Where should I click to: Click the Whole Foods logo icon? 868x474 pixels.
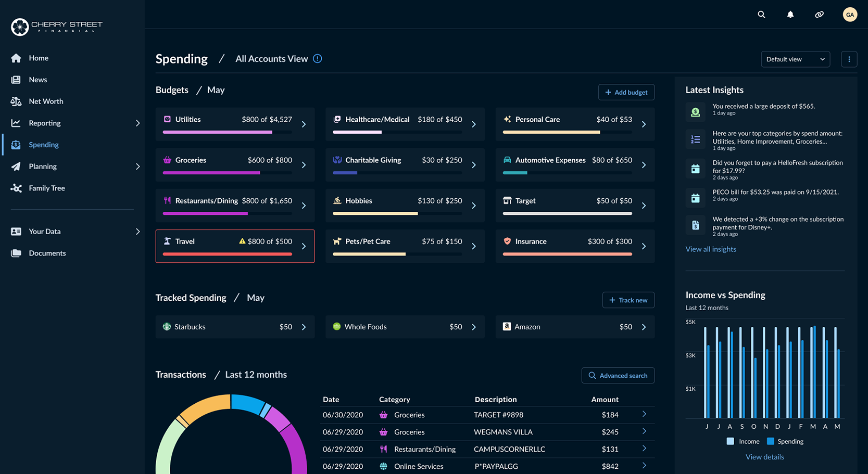point(337,327)
